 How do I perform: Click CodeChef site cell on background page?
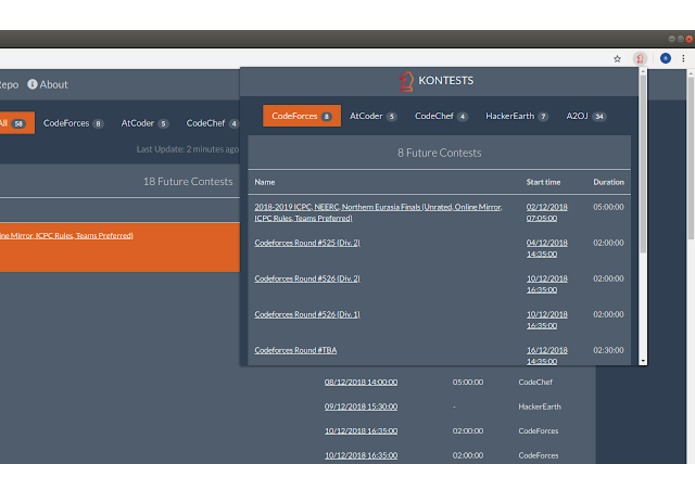535,382
